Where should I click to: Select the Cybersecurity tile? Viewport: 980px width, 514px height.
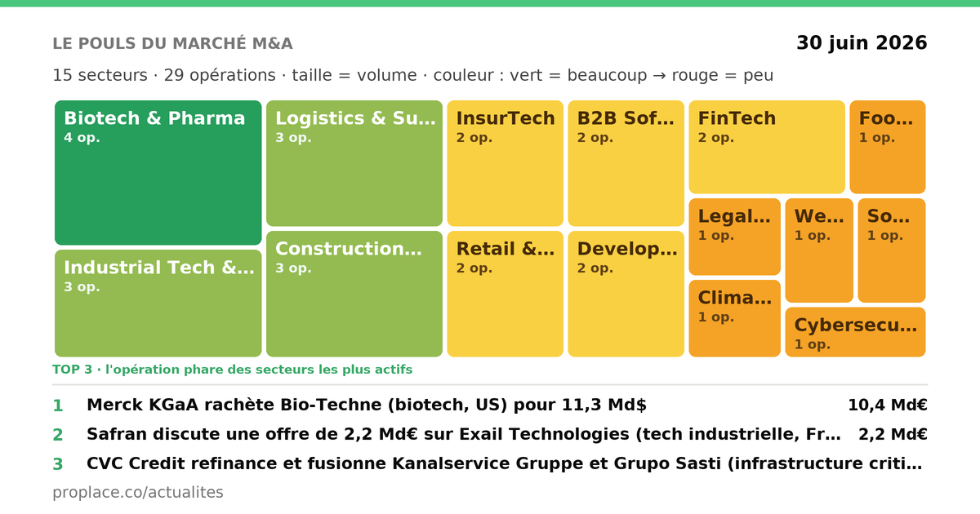(855, 332)
